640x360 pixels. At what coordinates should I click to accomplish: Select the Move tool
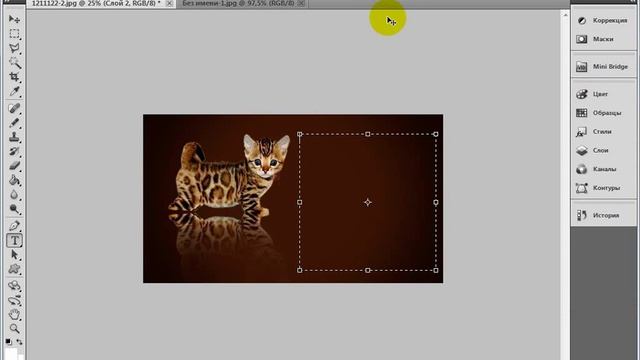tap(14, 19)
